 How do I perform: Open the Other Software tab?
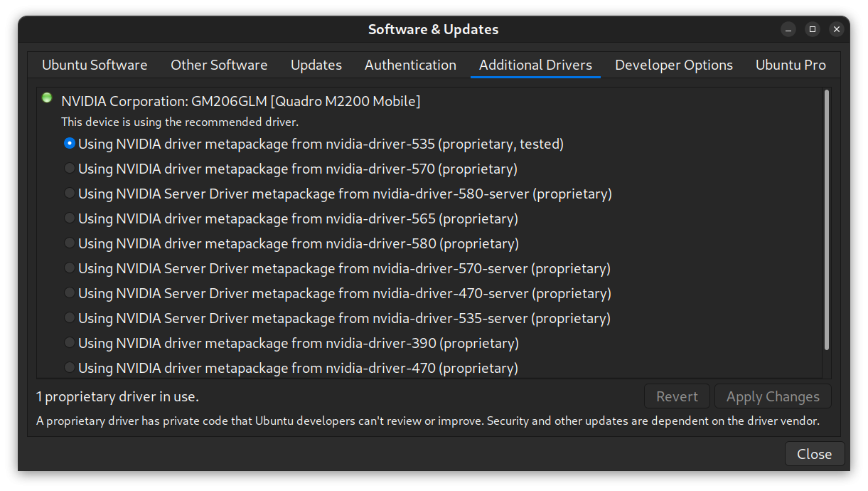pos(219,65)
